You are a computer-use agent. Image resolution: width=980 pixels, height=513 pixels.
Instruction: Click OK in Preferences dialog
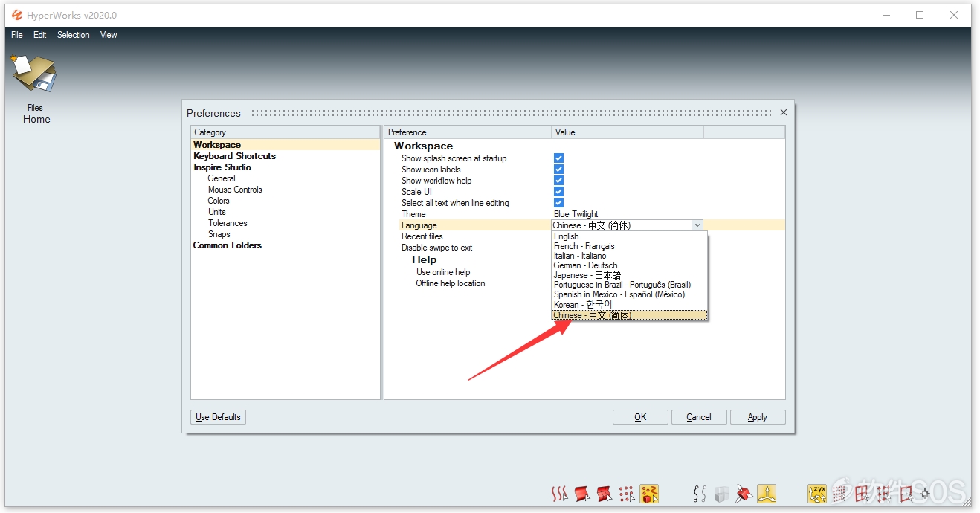[x=640, y=417]
